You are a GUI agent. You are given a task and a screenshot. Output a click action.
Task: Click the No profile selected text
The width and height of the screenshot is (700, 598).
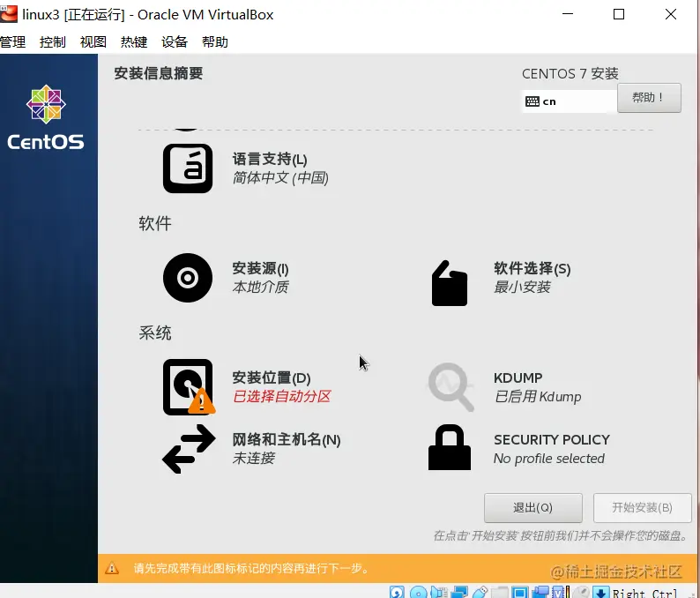[x=549, y=459]
